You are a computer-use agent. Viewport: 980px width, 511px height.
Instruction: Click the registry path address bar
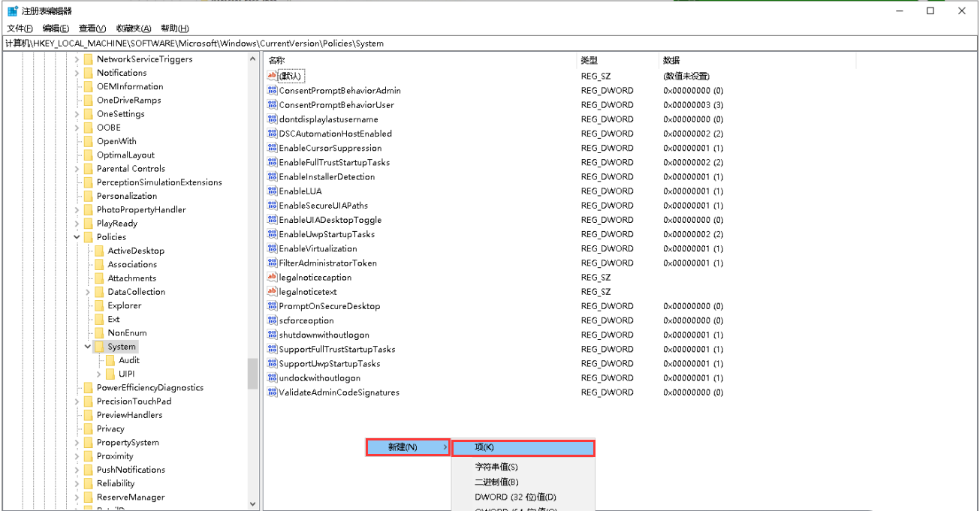(490, 44)
